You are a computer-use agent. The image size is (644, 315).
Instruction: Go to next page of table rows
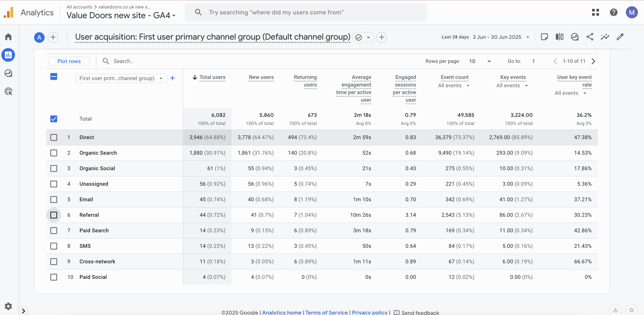coord(593,61)
